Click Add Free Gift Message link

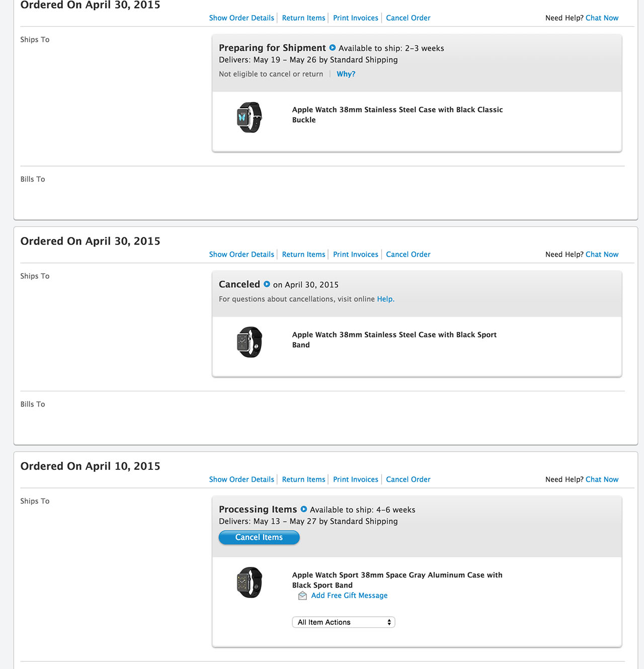(x=349, y=596)
